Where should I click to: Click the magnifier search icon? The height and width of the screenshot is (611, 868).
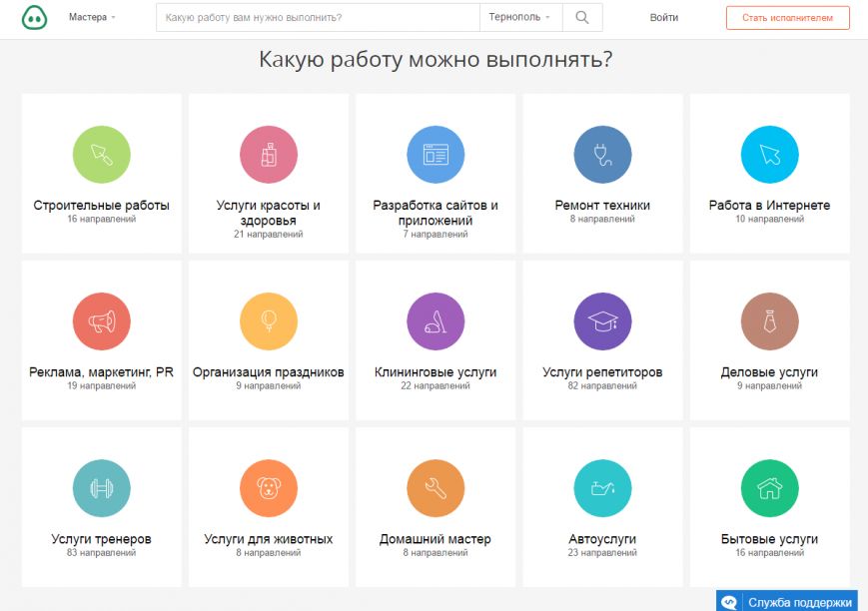(x=582, y=17)
